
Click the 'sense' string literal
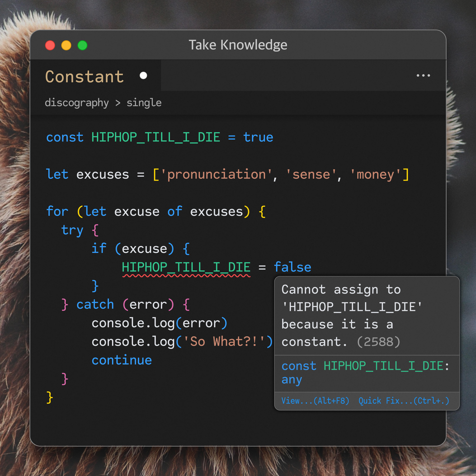(x=311, y=174)
